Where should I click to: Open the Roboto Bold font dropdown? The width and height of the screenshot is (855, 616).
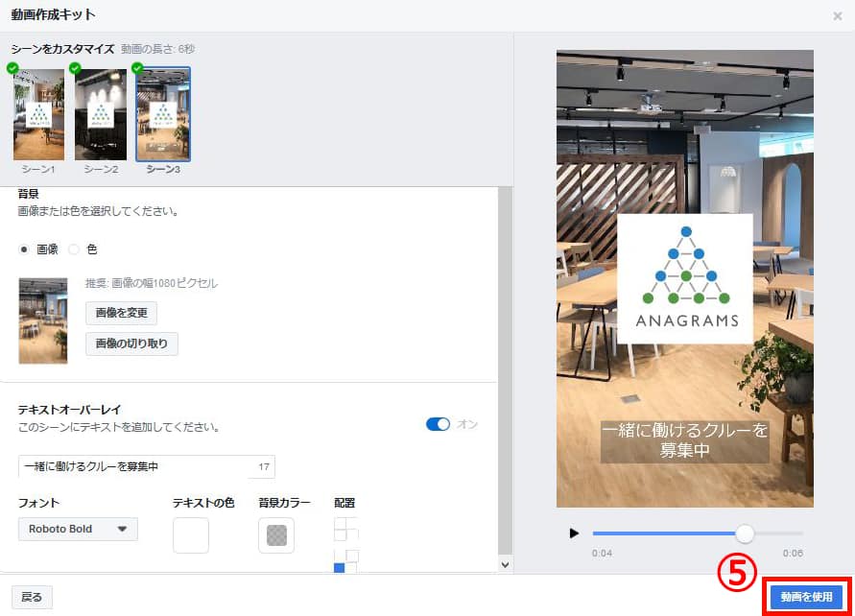point(78,529)
